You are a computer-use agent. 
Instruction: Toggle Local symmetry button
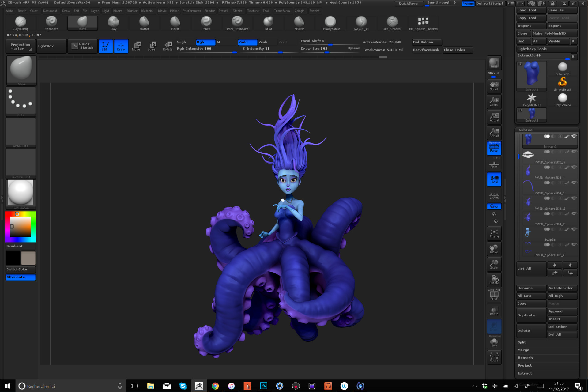tap(494, 179)
